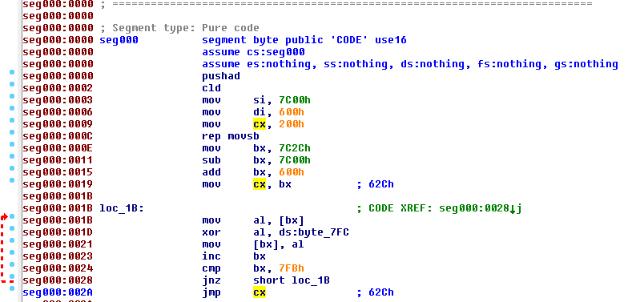Click the 7C00h operand of sub bx

(295, 160)
